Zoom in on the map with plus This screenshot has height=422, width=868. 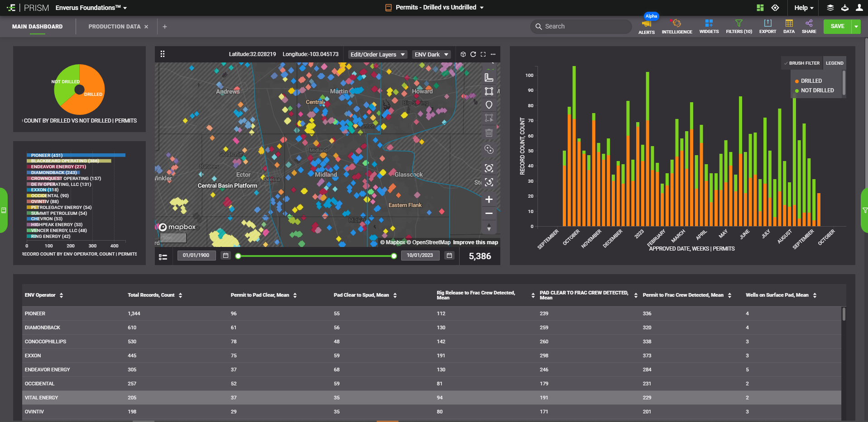[x=489, y=199]
